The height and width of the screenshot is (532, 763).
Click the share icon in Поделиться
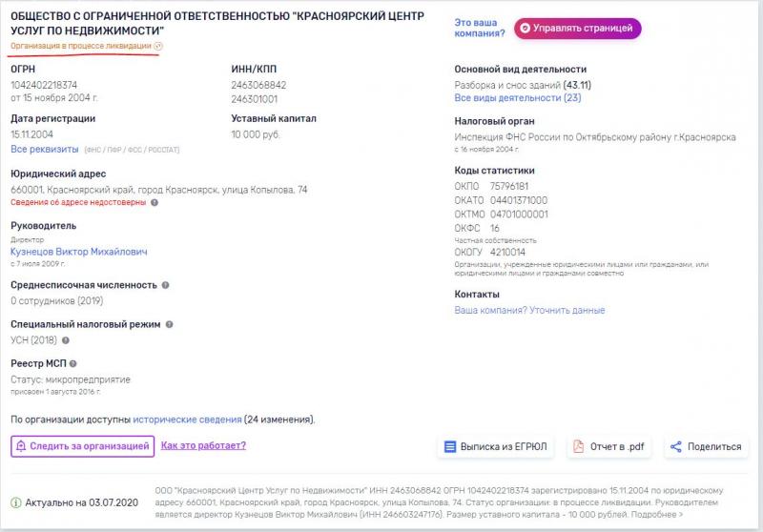pyautogui.click(x=676, y=446)
